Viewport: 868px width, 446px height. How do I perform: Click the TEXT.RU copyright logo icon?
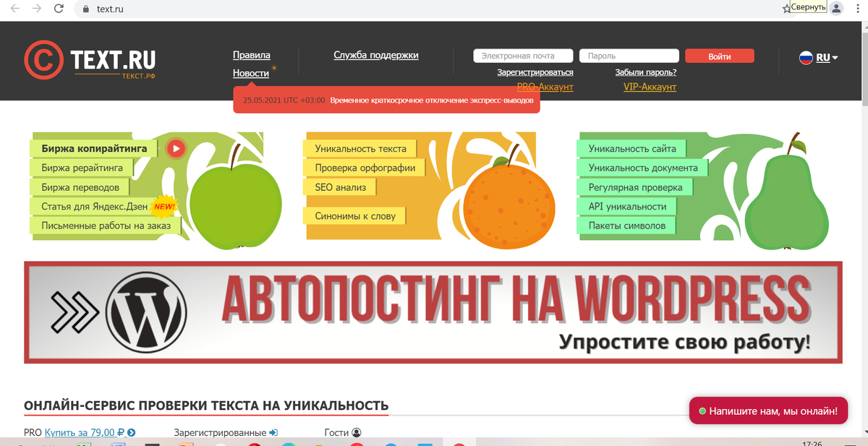pyautogui.click(x=44, y=59)
